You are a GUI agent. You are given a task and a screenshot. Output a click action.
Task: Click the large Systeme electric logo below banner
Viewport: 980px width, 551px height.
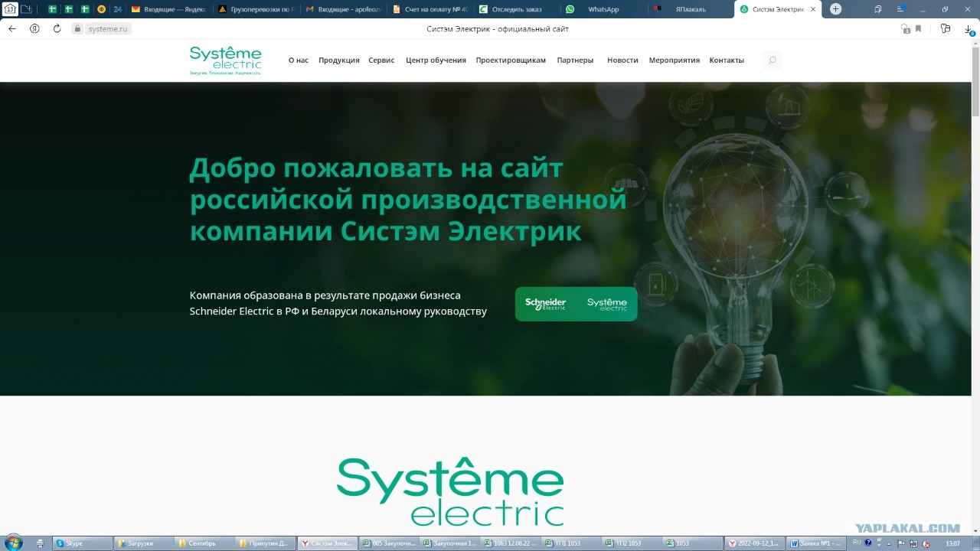click(x=450, y=492)
